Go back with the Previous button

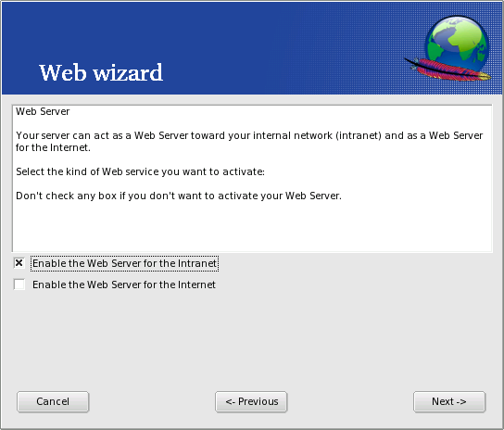tap(251, 401)
